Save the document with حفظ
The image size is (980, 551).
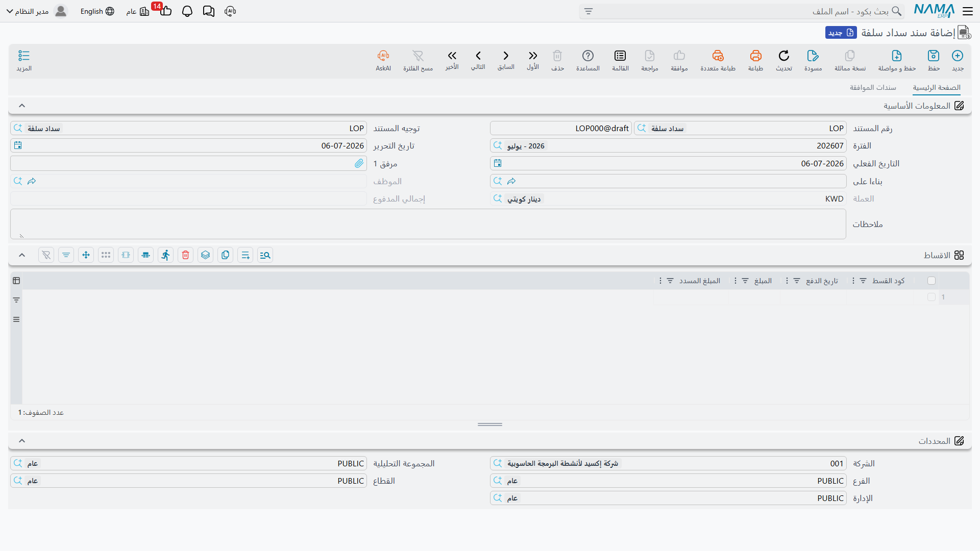tap(934, 60)
